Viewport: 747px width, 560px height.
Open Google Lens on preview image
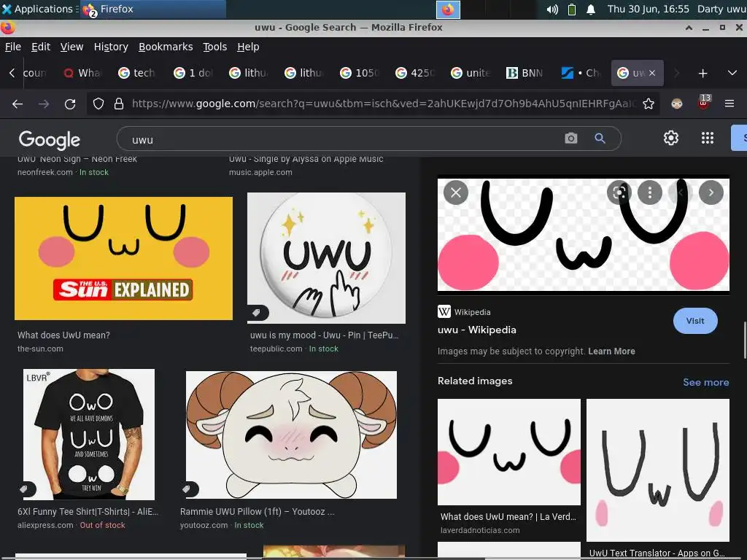click(619, 192)
